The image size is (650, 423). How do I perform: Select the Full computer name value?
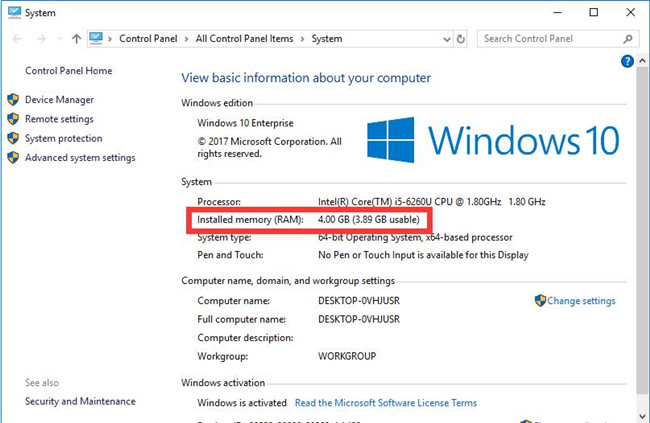tap(359, 319)
